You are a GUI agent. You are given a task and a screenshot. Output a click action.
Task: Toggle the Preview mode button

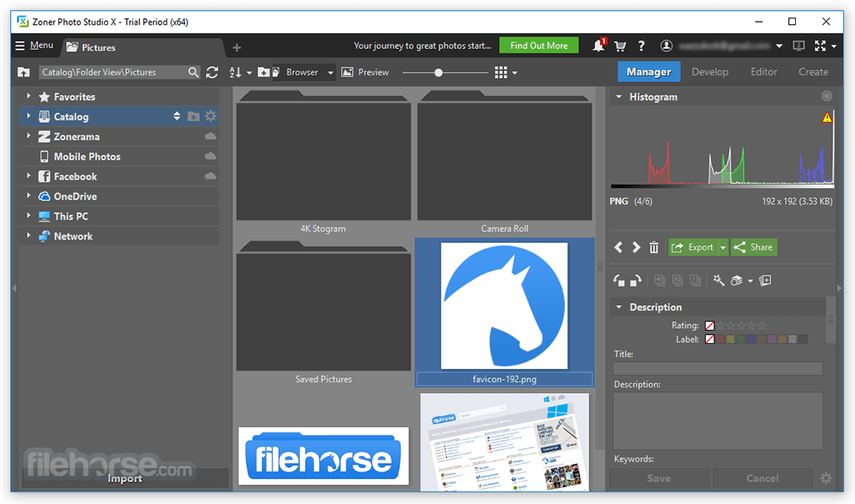click(365, 72)
